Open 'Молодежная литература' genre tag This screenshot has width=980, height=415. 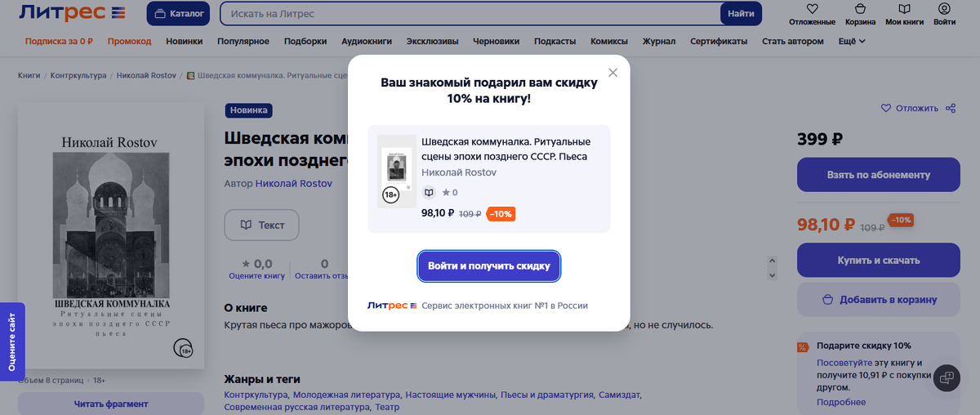click(x=347, y=395)
